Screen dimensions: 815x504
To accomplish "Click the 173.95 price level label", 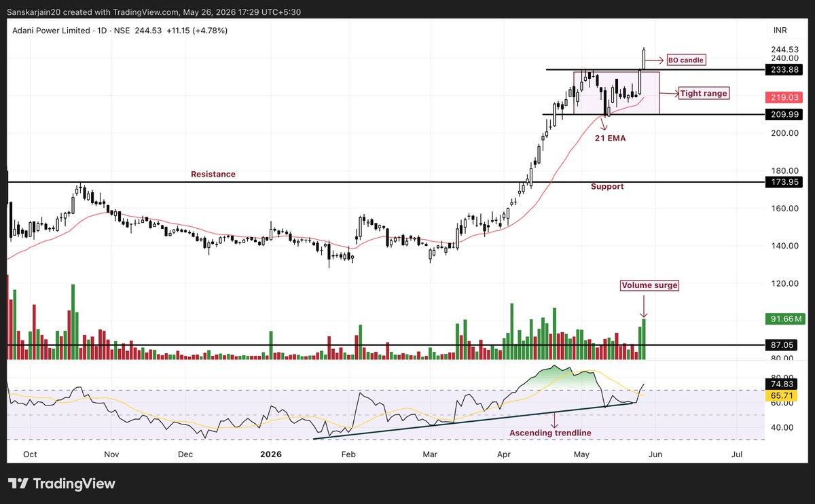I will pyautogui.click(x=784, y=182).
